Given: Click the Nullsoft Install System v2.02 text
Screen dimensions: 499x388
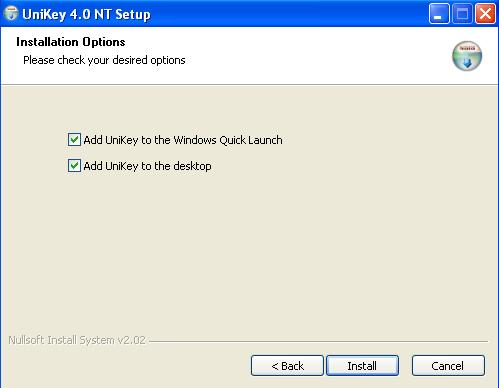Looking at the screenshot, I should coord(77,340).
